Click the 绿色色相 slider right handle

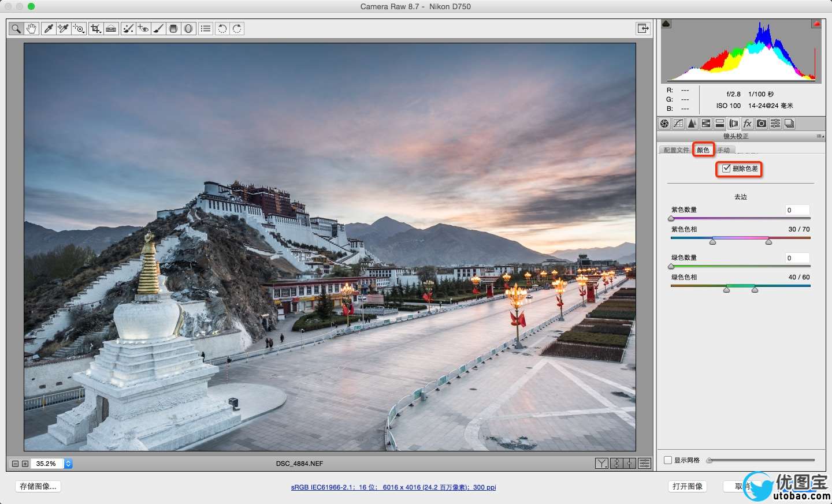755,290
